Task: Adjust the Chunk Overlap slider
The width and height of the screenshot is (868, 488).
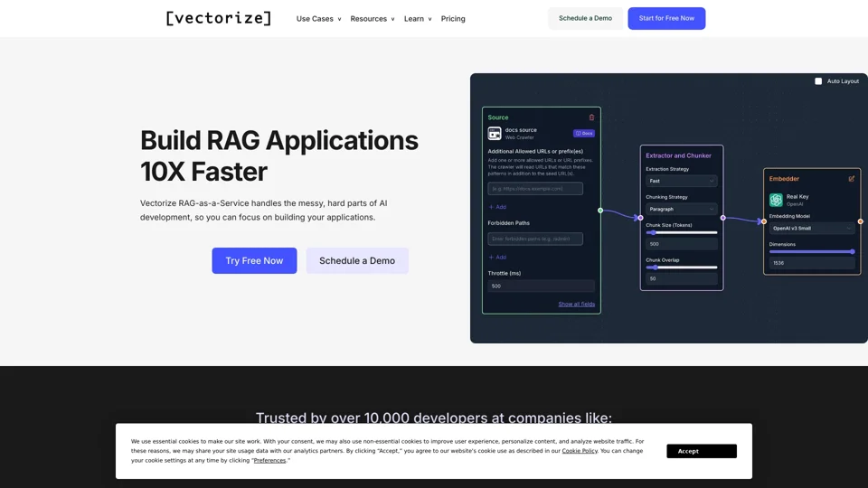Action: pyautogui.click(x=682, y=267)
